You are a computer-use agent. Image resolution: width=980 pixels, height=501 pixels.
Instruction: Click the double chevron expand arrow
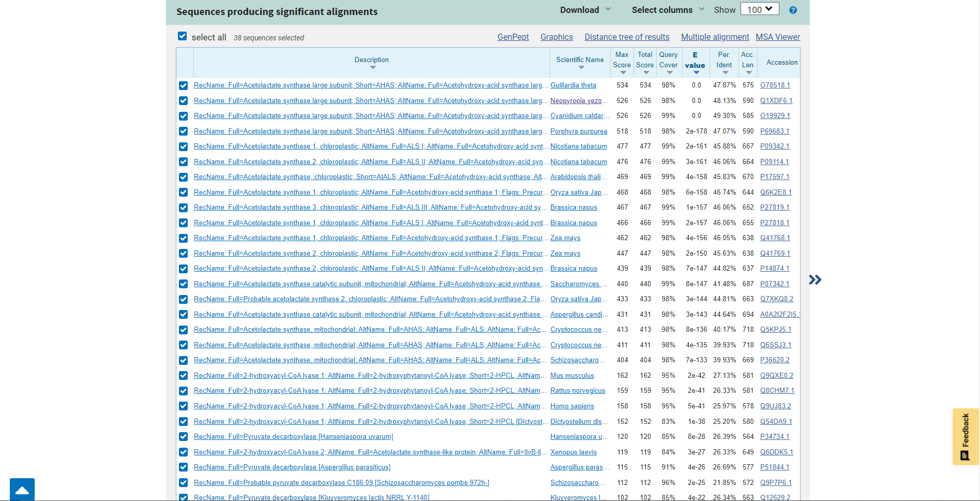pyautogui.click(x=815, y=280)
